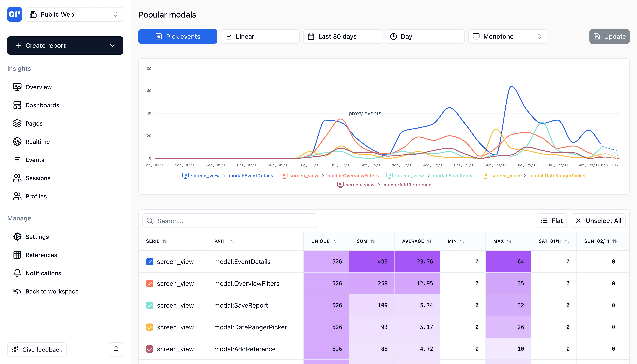Uncheck the modal:EventDetails series checkbox
This screenshot has width=637, height=364.
(x=149, y=262)
